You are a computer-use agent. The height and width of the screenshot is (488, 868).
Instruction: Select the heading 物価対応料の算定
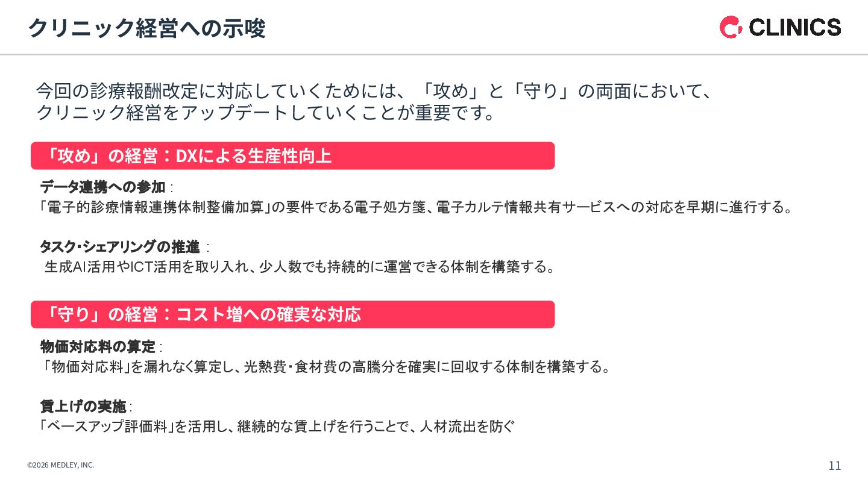click(x=98, y=346)
